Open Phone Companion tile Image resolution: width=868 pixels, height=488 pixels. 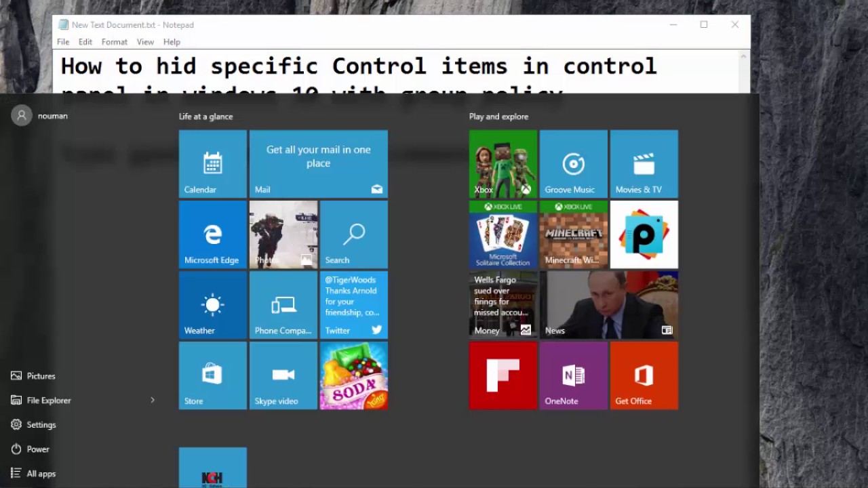(283, 305)
